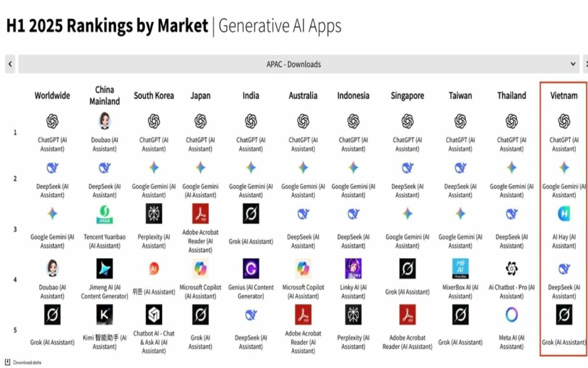Image resolution: width=588 pixels, height=368 pixels.
Task: Click the Microsoft Copilot icon under Australia
Action: pos(303,269)
